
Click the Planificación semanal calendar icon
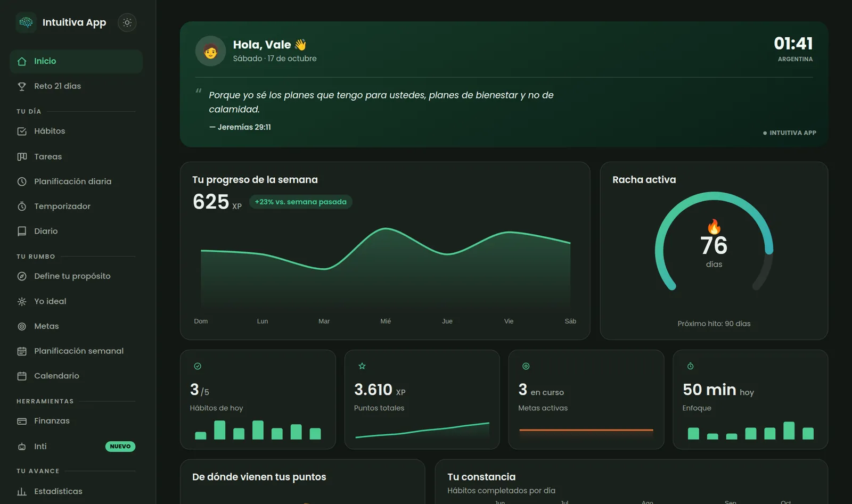(22, 351)
